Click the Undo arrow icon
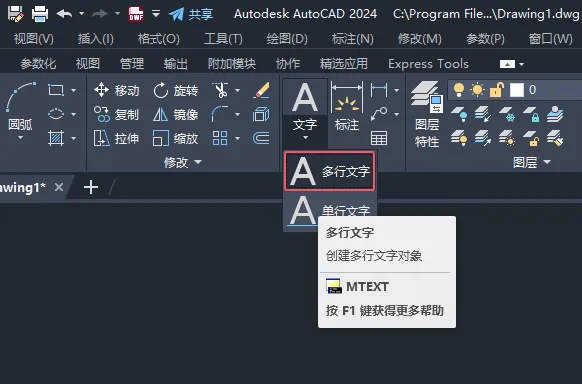 pyautogui.click(x=65, y=14)
